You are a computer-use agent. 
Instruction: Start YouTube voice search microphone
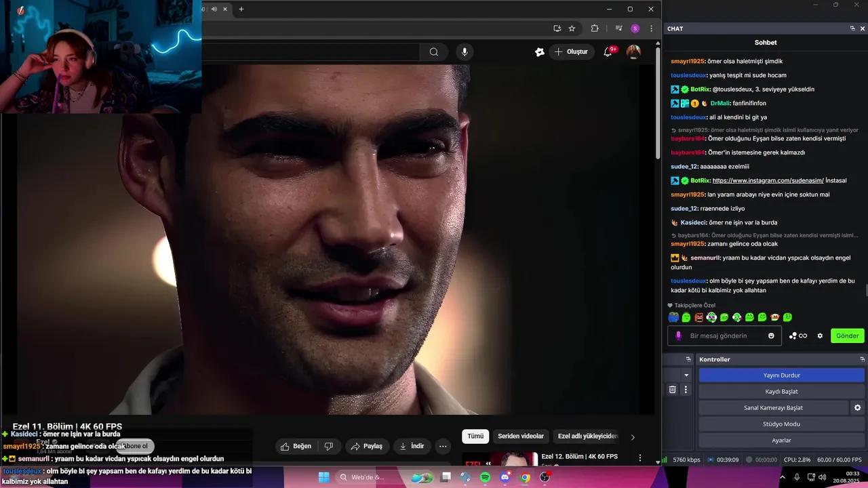point(465,52)
